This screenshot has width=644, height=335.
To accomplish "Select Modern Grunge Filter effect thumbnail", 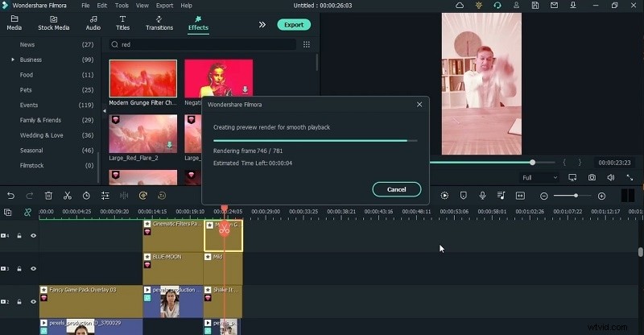I will click(x=143, y=78).
